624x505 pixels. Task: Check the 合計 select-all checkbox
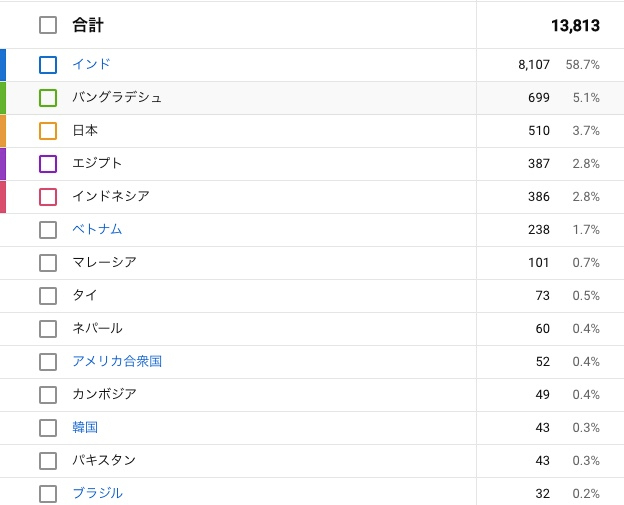pyautogui.click(x=48, y=25)
